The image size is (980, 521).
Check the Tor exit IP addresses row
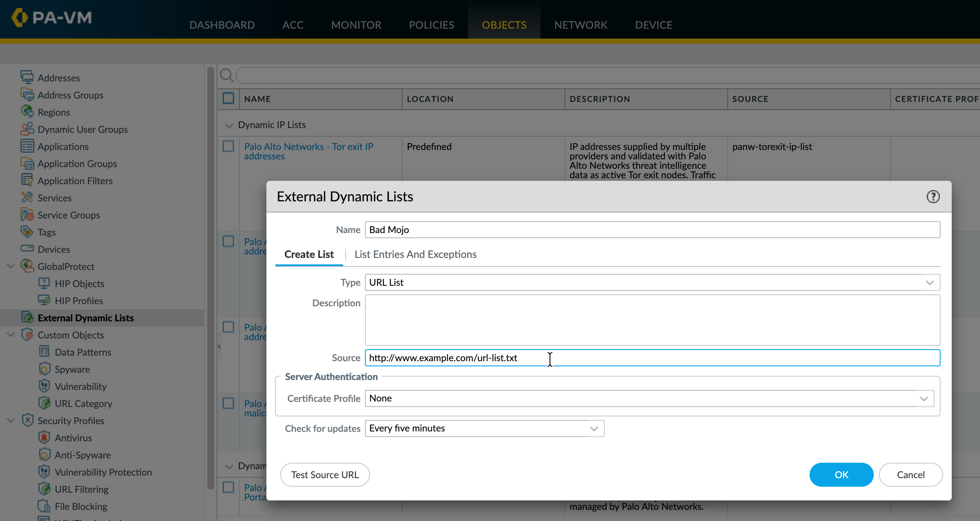coord(228,147)
